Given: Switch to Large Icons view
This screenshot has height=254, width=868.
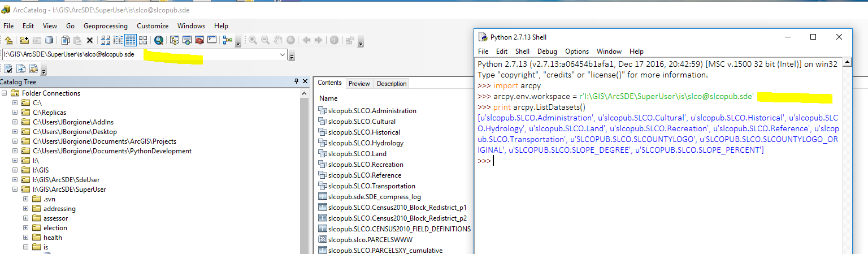Looking at the screenshot, I should pyautogui.click(x=106, y=40).
